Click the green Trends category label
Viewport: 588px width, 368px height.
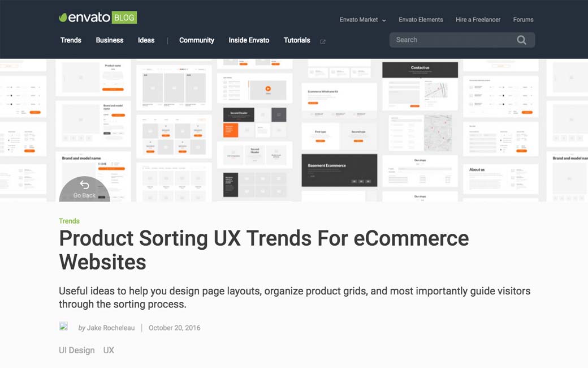69,221
